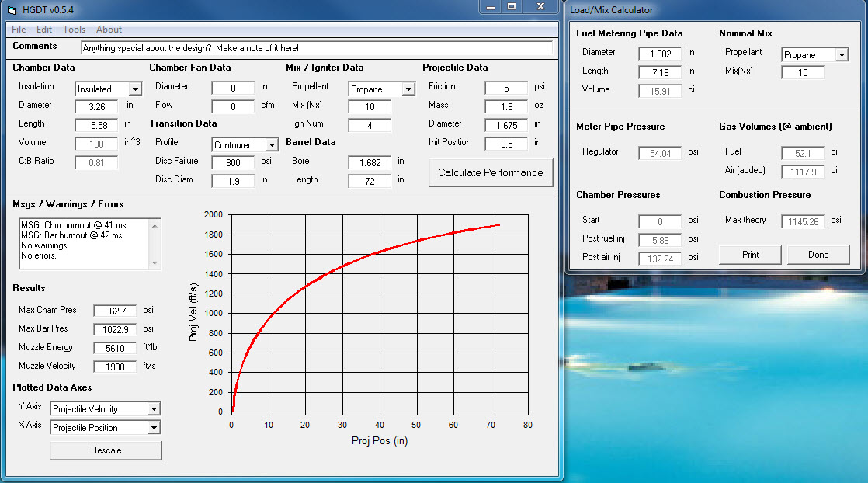Expand the Insulation dropdown in Chamber Data
This screenshot has height=483, width=868.
point(134,89)
